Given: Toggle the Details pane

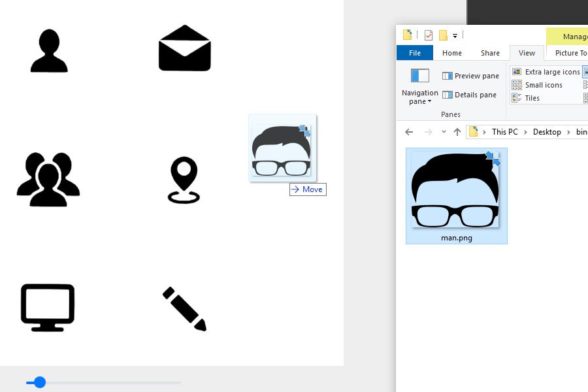Looking at the screenshot, I should [470, 94].
